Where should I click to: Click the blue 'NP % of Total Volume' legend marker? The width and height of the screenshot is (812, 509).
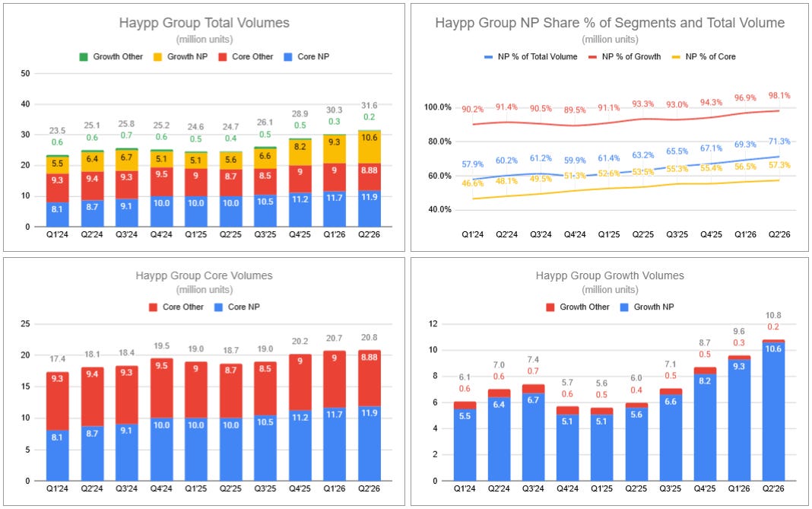coord(488,57)
